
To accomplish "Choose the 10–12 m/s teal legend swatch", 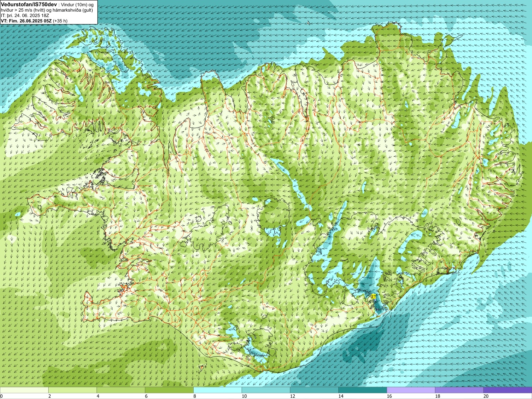I will tap(266, 390).
